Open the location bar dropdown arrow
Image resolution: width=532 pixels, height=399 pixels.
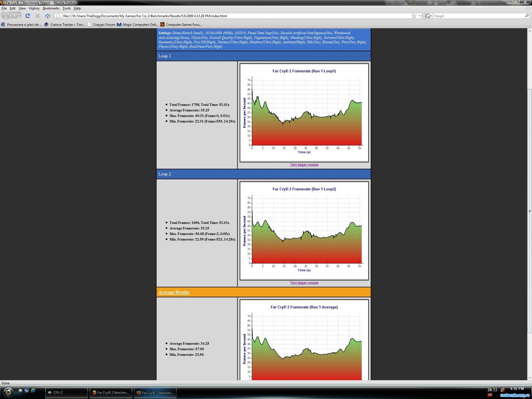(x=420, y=16)
